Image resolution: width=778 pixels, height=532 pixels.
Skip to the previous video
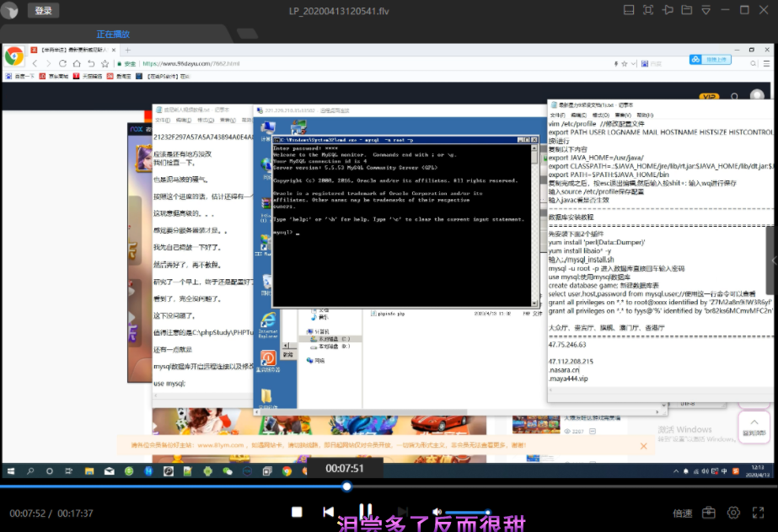[328, 512]
